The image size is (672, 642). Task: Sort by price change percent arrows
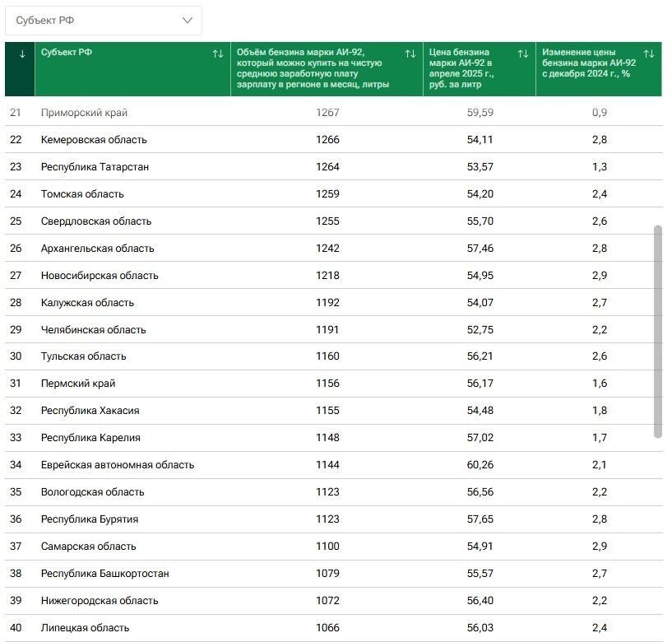coord(649,53)
